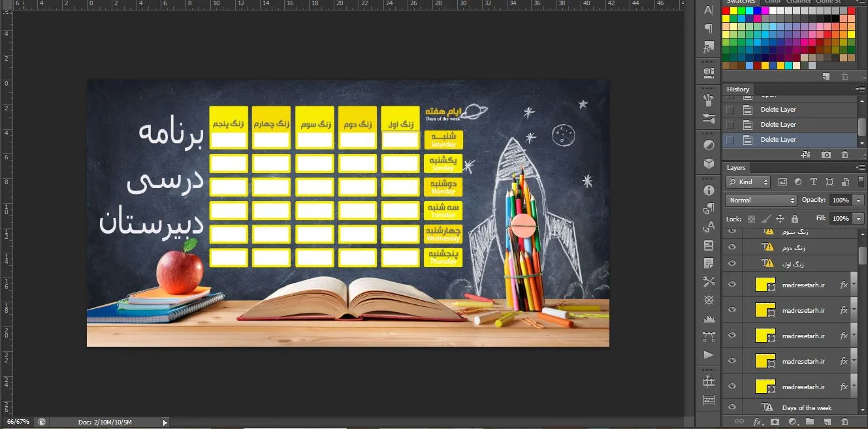Hide the 'زنگ دوم' text layer
Image resolution: width=868 pixels, height=429 pixels.
(731, 247)
